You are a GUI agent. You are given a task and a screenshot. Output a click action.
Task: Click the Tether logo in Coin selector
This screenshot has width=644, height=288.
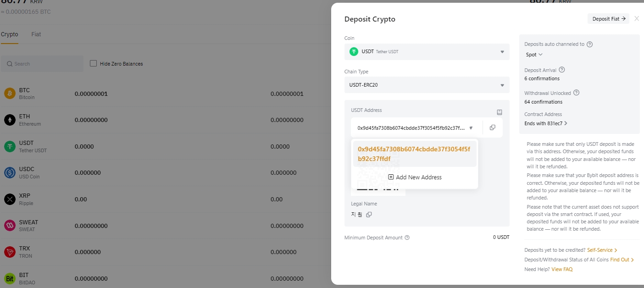354,52
